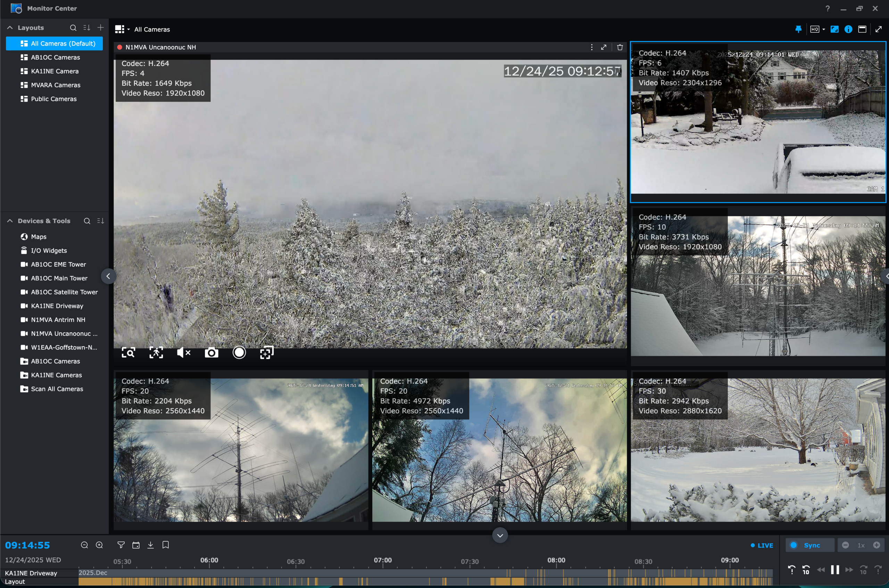Activate digital zoom on the main feed
Viewport: 889px width, 588px height.
coord(128,353)
